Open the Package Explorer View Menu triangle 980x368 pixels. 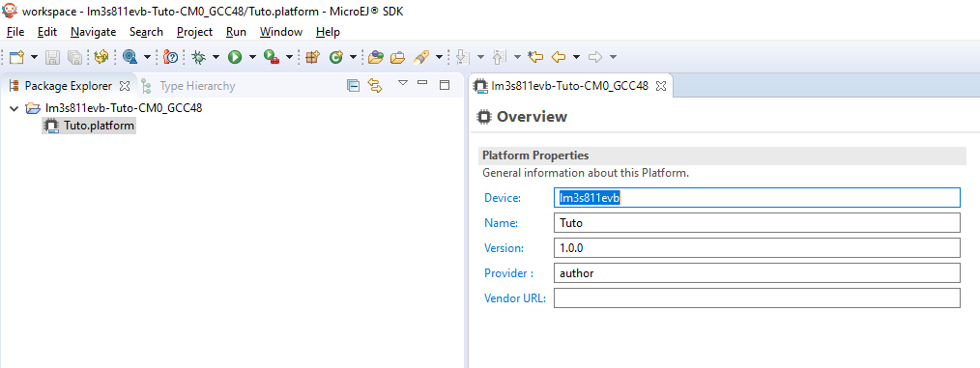402,83
